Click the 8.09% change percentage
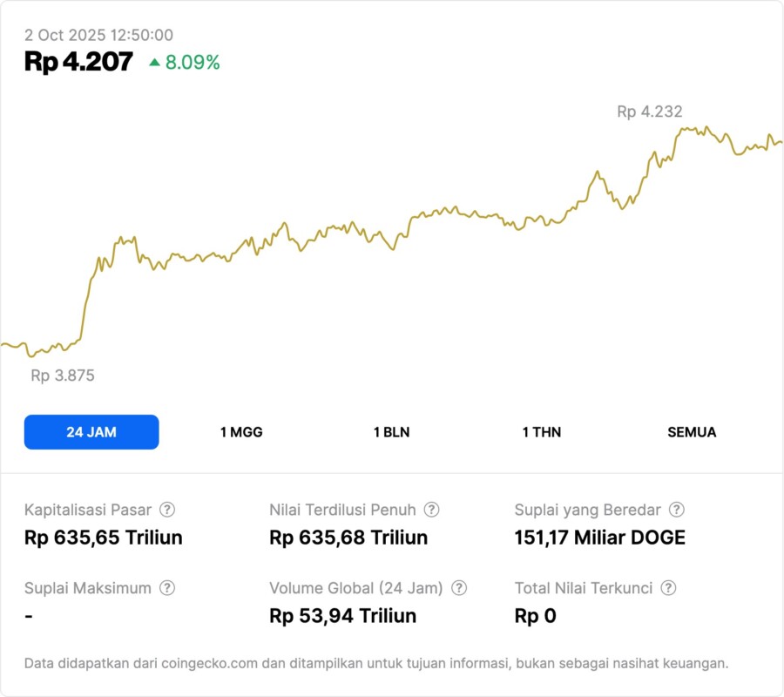784x697 pixels. (193, 62)
